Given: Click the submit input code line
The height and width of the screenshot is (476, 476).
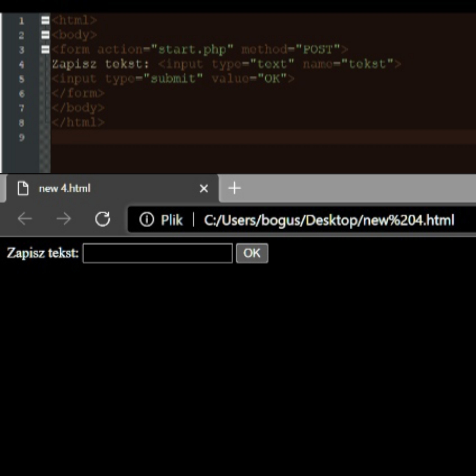Looking at the screenshot, I should [173, 79].
